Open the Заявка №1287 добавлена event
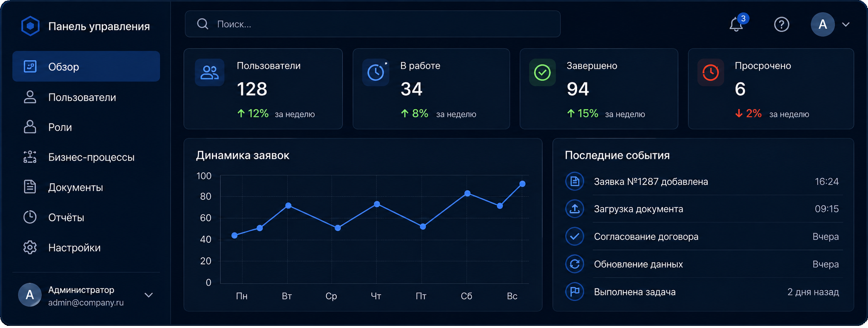Image resolution: width=868 pixels, height=328 pixels. click(703, 182)
